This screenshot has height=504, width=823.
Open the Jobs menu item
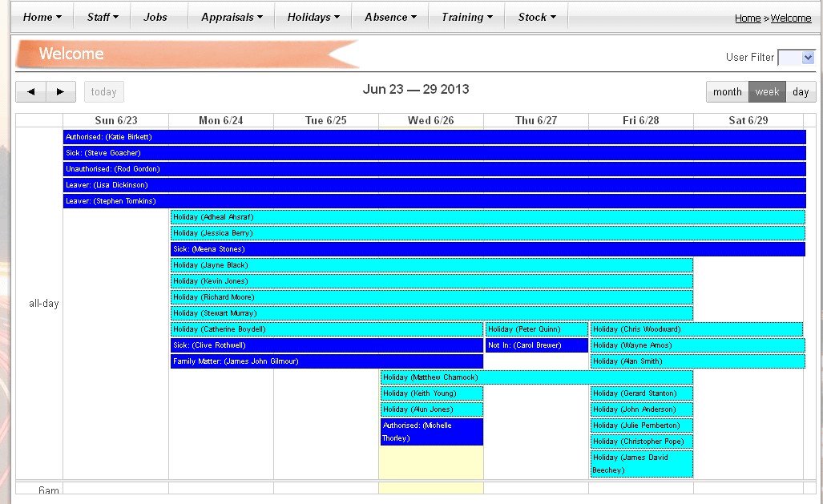(155, 17)
